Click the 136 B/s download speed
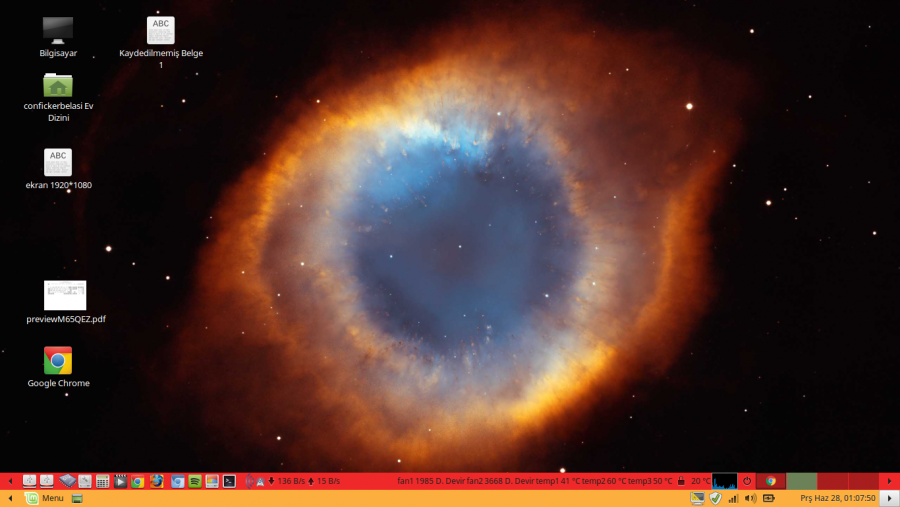Screen dimensions: 900x507 291,481
